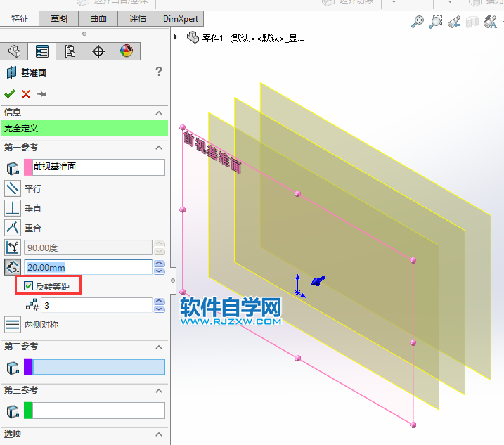Open the DisplayManager color ball tab

[x=127, y=51]
